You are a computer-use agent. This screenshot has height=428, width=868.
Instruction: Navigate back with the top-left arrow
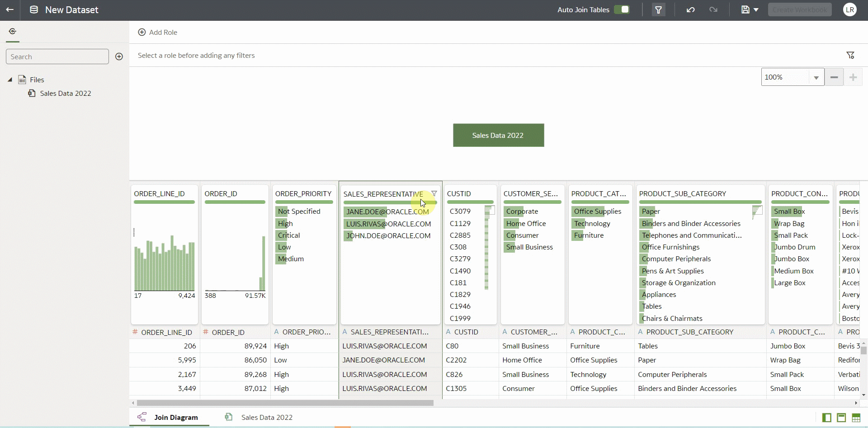(10, 9)
